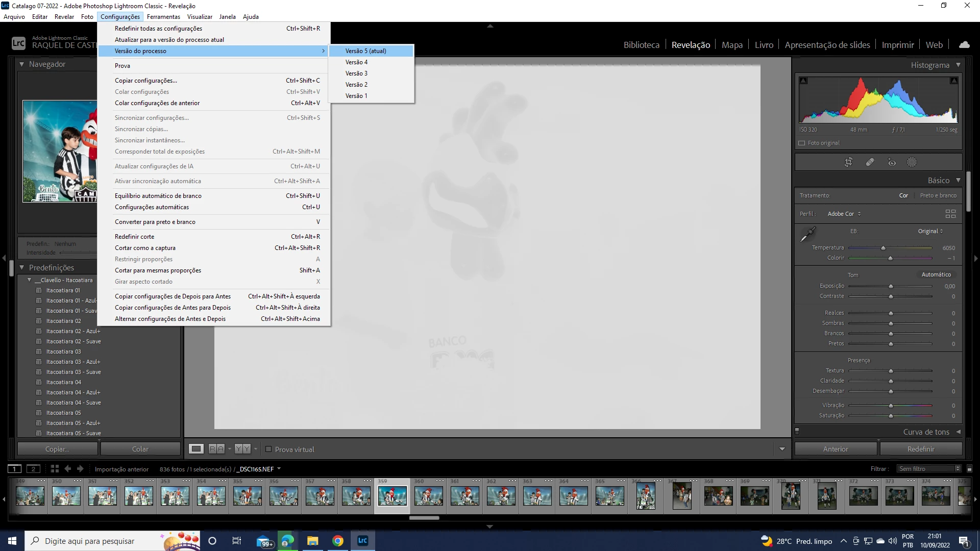Choose Versão 4 in the submenu
This screenshot has width=980, height=551.
[356, 62]
